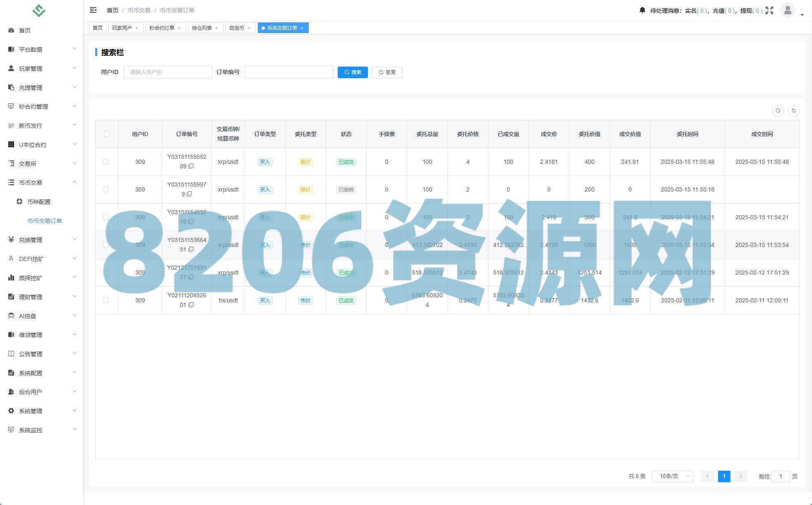The height and width of the screenshot is (505, 812).
Task: Toggle fullscreen mode icon
Action: [769, 10]
